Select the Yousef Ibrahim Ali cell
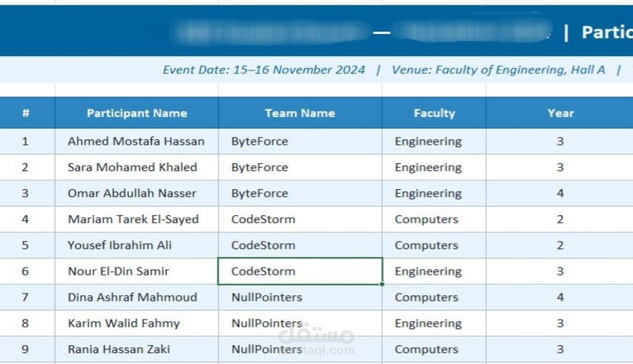 (x=119, y=245)
